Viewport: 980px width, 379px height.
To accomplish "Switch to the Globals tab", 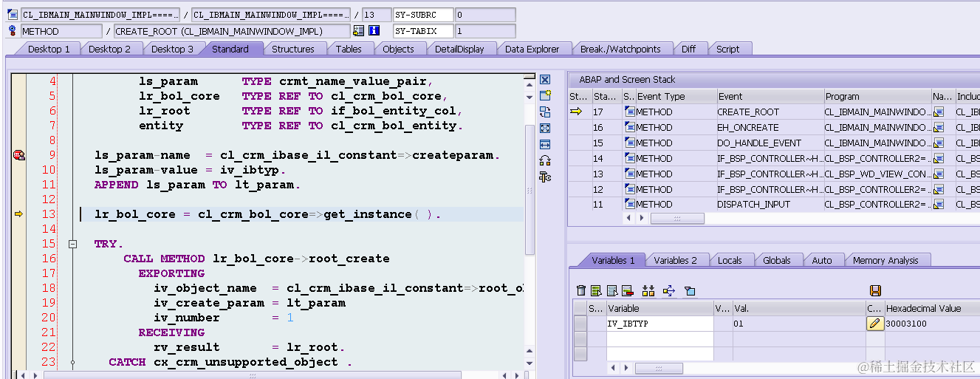I will coord(777,260).
